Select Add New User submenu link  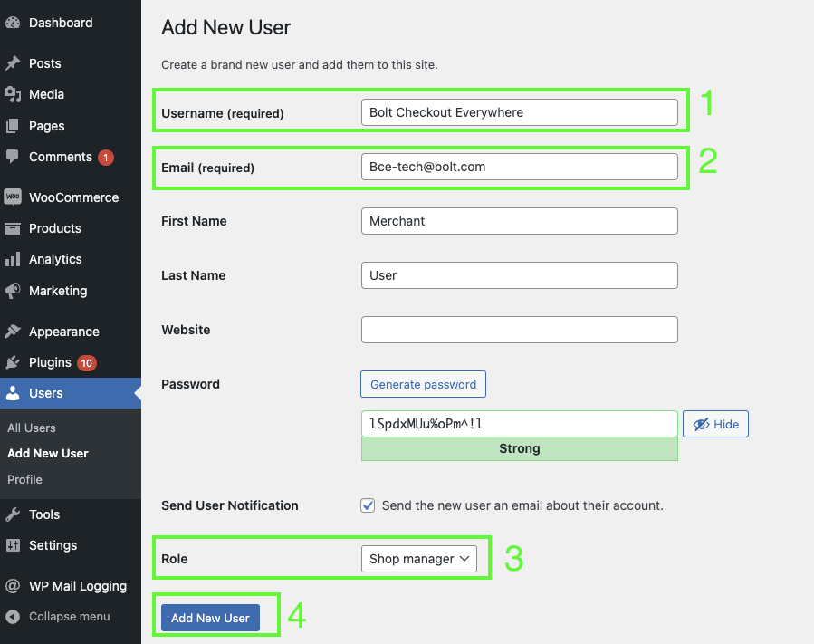48,454
